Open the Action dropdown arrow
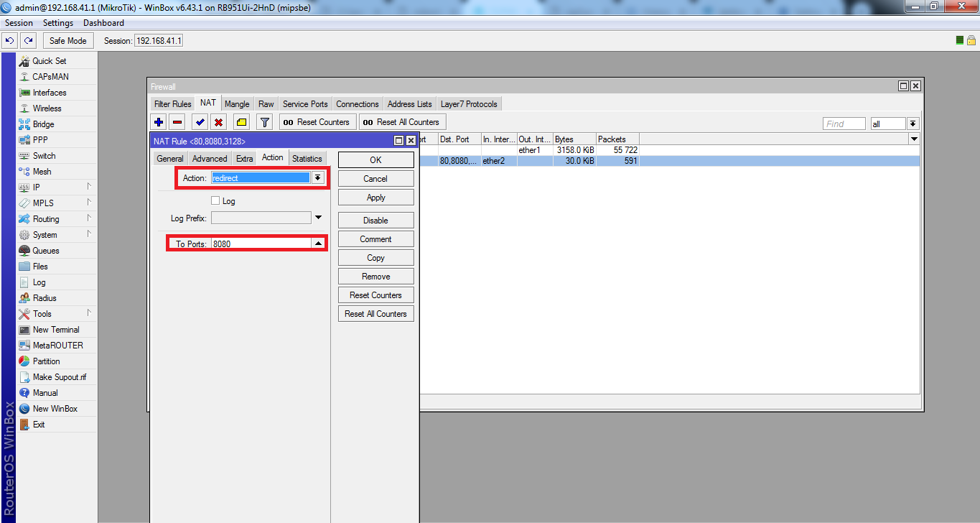980x523 pixels. pos(318,177)
